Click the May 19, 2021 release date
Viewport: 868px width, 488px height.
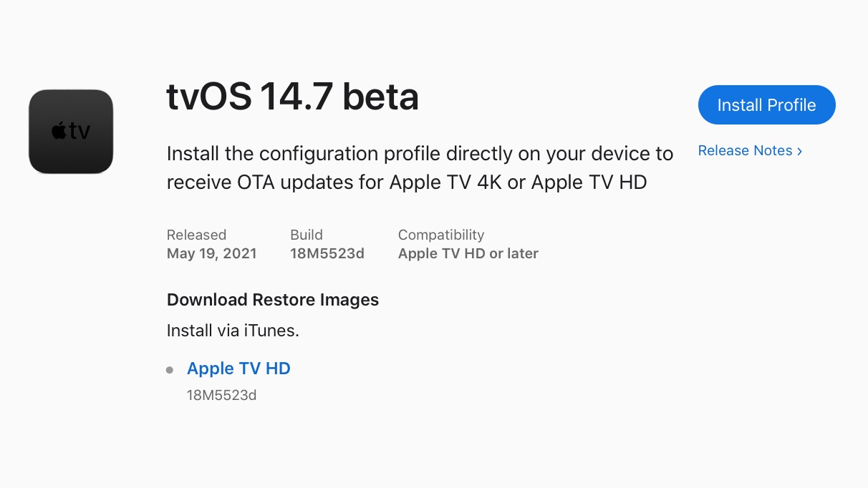click(211, 253)
